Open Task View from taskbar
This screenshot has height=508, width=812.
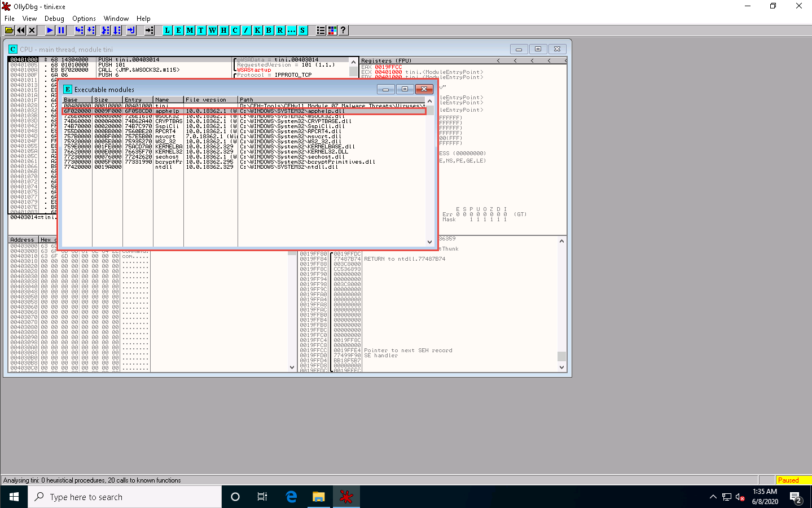(262, 497)
